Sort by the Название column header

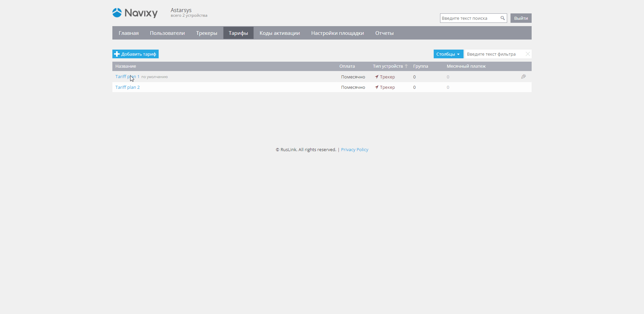126,66
